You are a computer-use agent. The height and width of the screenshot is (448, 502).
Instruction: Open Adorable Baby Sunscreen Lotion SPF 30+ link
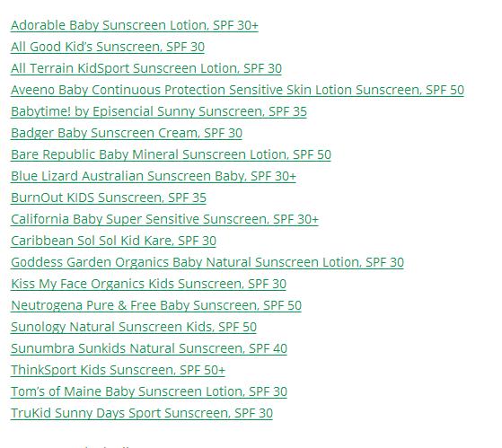coord(135,25)
